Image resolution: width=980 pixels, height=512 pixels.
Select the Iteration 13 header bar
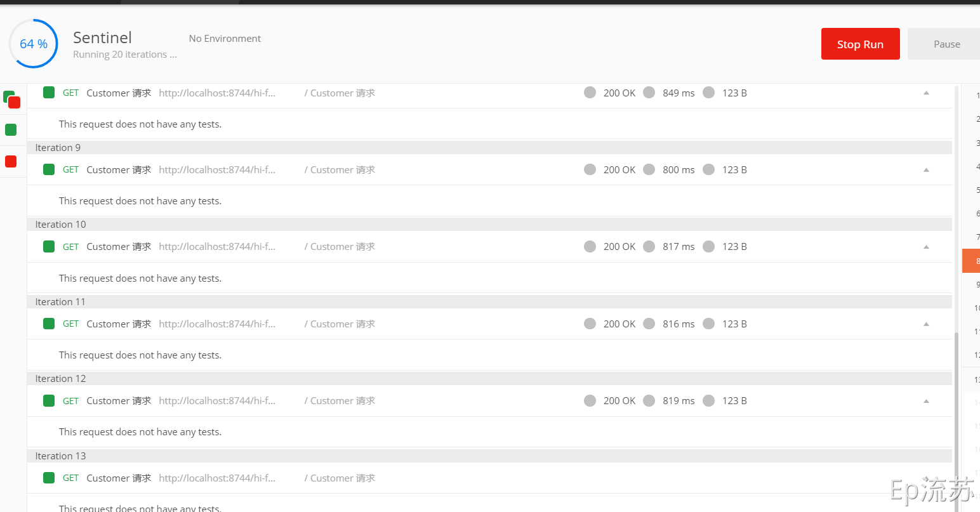pyautogui.click(x=489, y=456)
